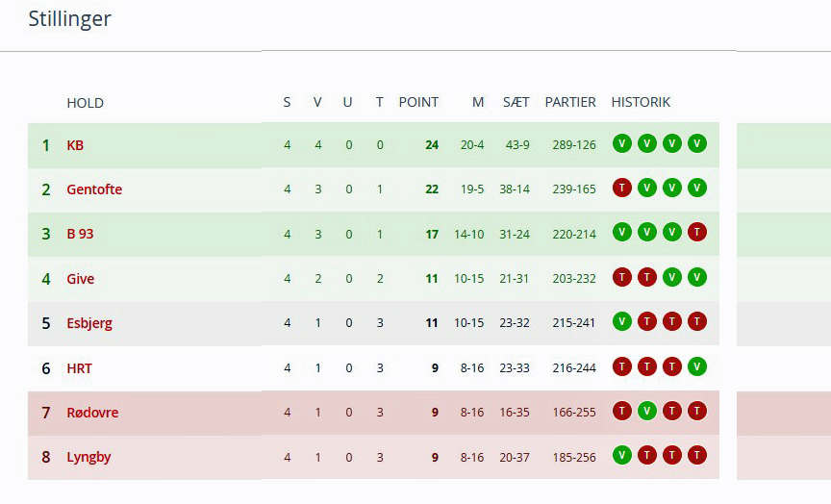Click KB's first green V history icon
Screen dimensions: 831x504
pos(622,144)
